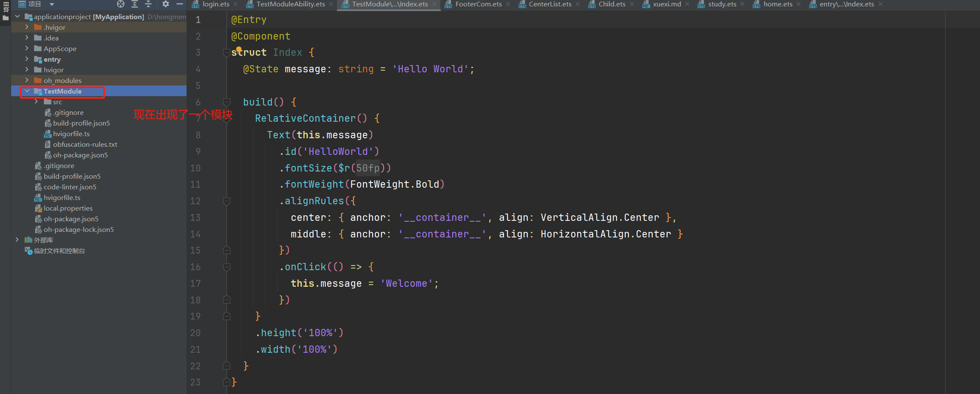
Task: Hide the project panel with minimize dash
Action: point(180,4)
